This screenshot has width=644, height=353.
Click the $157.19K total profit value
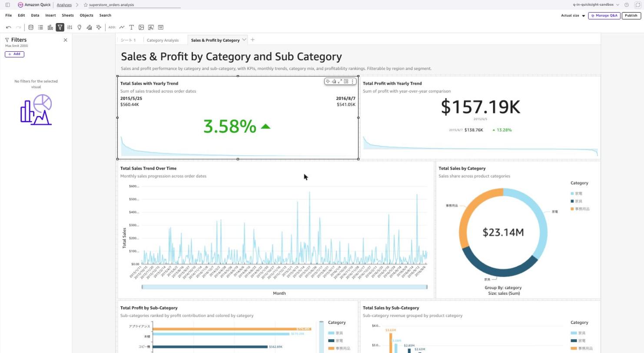[x=480, y=107]
